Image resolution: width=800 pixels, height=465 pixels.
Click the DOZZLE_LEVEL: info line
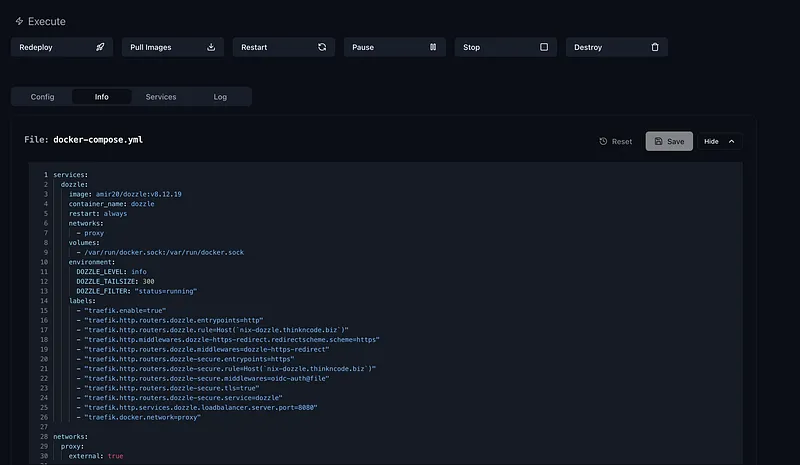pos(111,272)
